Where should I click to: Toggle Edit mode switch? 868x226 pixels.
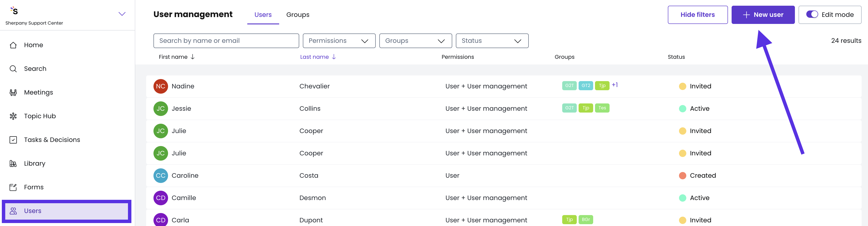(x=812, y=15)
